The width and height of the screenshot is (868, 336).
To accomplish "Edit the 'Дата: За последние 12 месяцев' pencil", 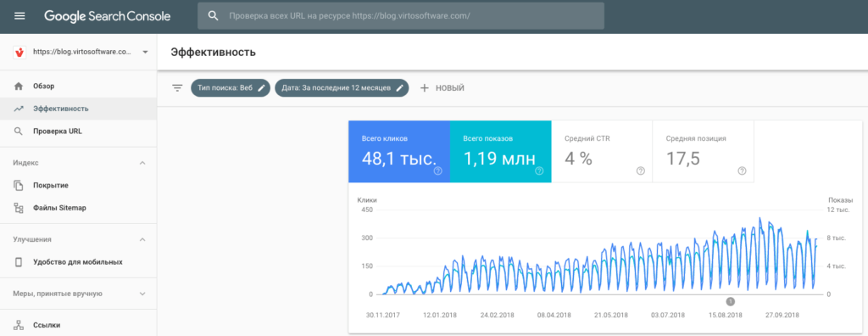I will click(x=400, y=87).
